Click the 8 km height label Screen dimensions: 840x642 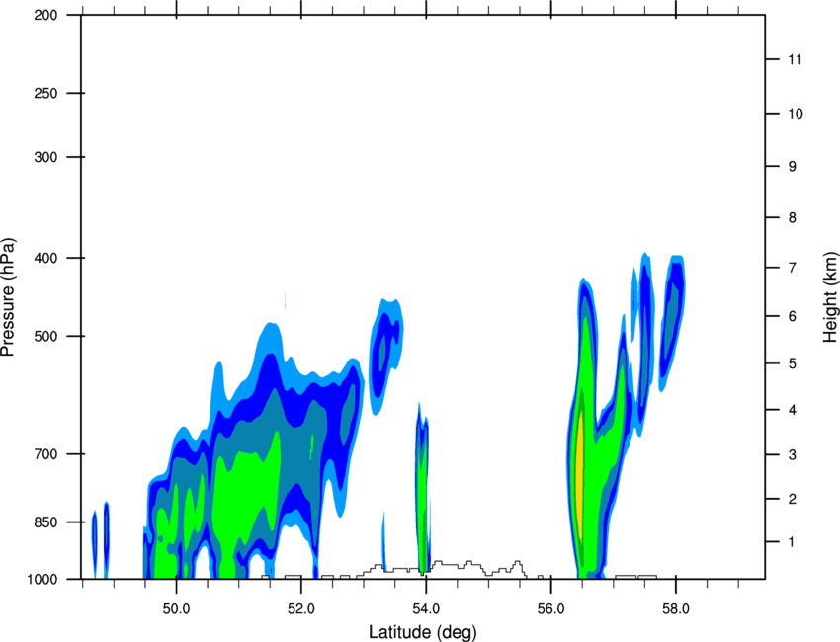click(x=793, y=218)
